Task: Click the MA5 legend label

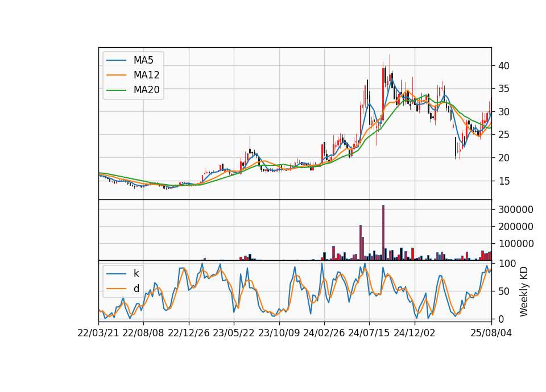Action: pos(143,60)
